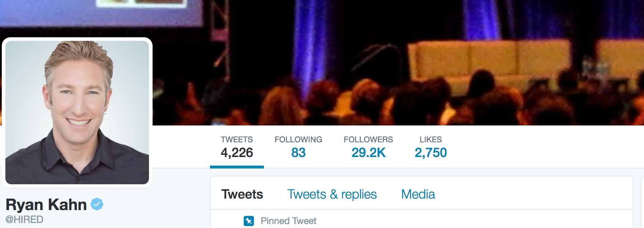The width and height of the screenshot is (644, 228).
Task: Click the TWEETS heading label
Action: click(x=237, y=139)
